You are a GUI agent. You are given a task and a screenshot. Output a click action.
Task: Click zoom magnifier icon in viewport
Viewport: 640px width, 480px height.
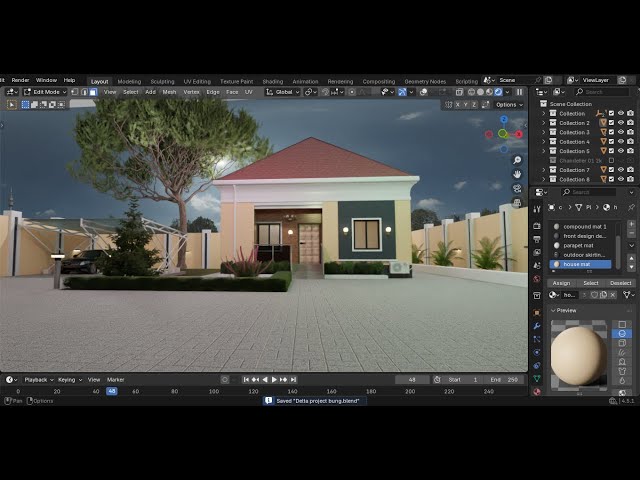517,160
